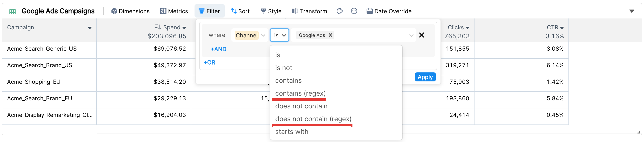Click the 'is' operator dropdown
Viewport: 644px width, 142px height.
[280, 35]
